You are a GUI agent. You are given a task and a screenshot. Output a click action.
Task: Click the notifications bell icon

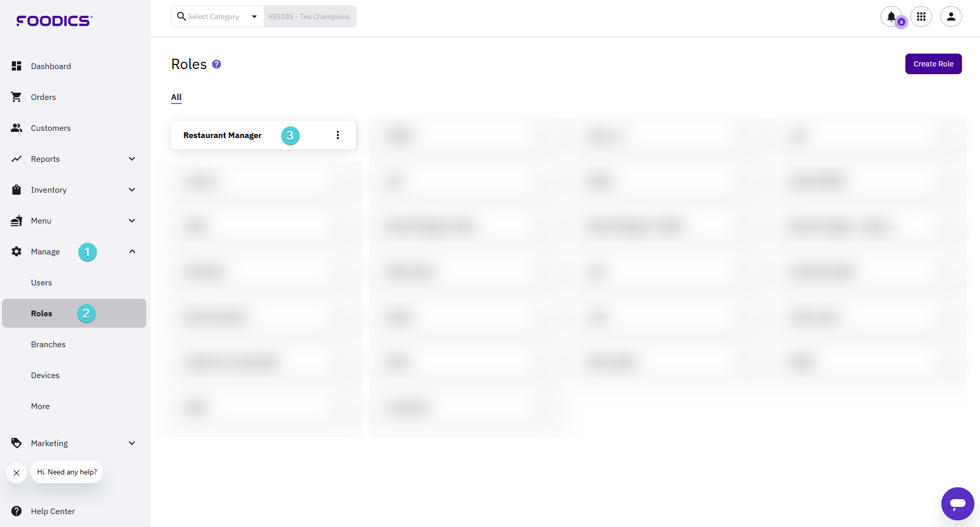[891, 16]
